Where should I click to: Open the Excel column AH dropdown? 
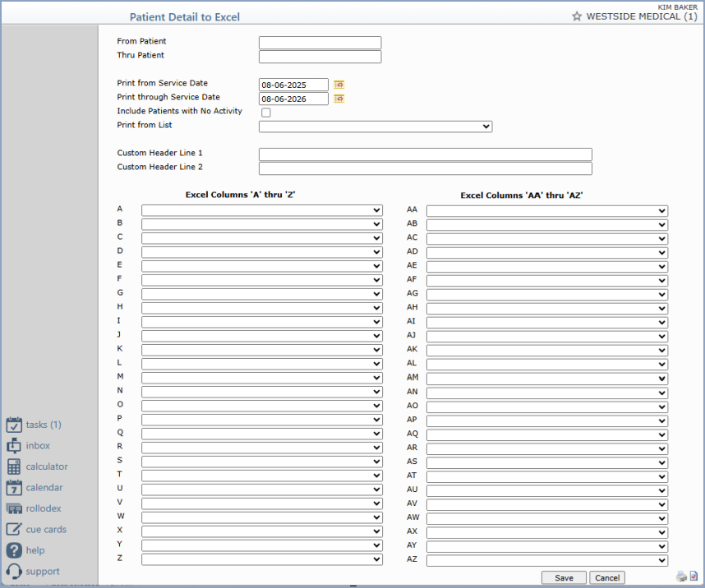pos(547,309)
